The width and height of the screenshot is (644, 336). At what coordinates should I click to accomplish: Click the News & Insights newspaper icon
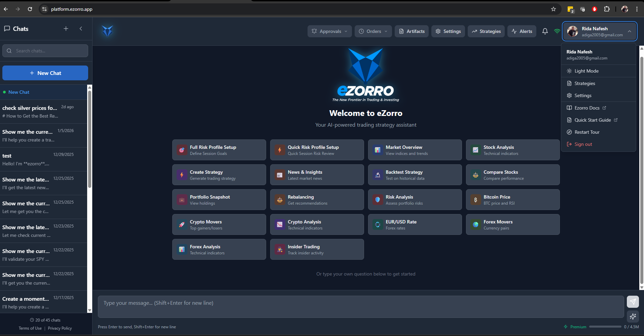point(280,175)
